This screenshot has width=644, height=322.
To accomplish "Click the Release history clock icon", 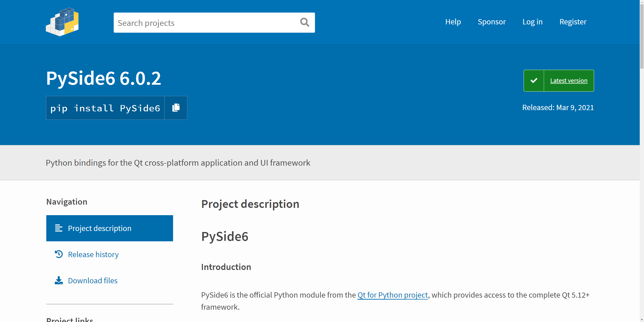I will [59, 254].
